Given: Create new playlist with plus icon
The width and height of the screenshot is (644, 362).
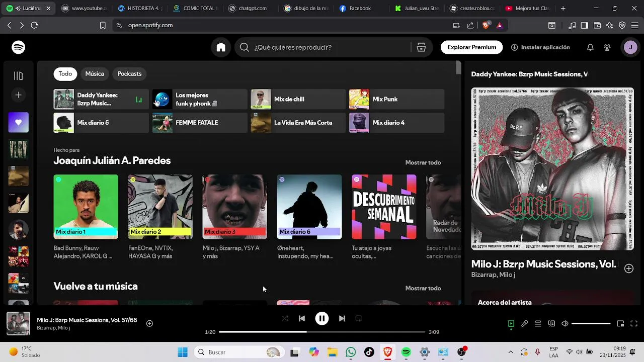Looking at the screenshot, I should (x=19, y=95).
